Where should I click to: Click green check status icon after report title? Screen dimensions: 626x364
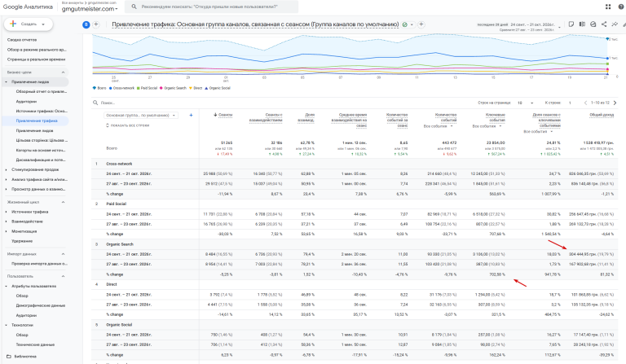coord(404,24)
